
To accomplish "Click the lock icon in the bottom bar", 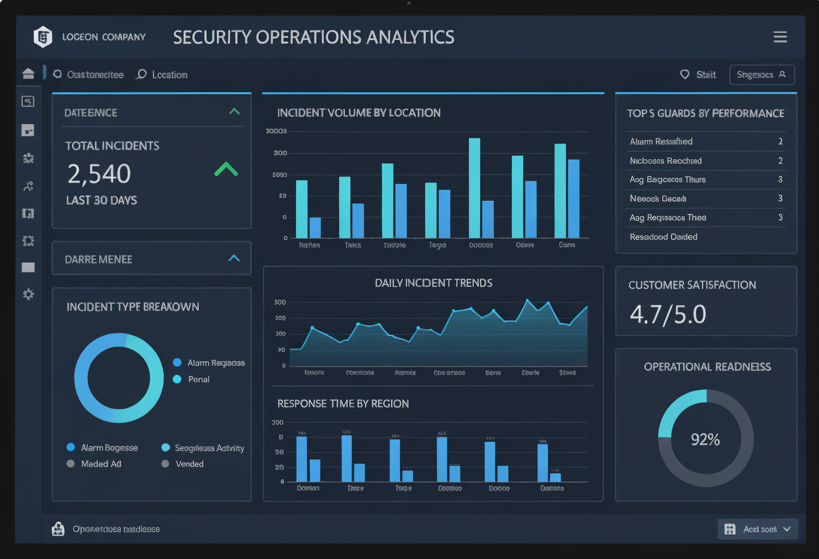I will (x=58, y=529).
